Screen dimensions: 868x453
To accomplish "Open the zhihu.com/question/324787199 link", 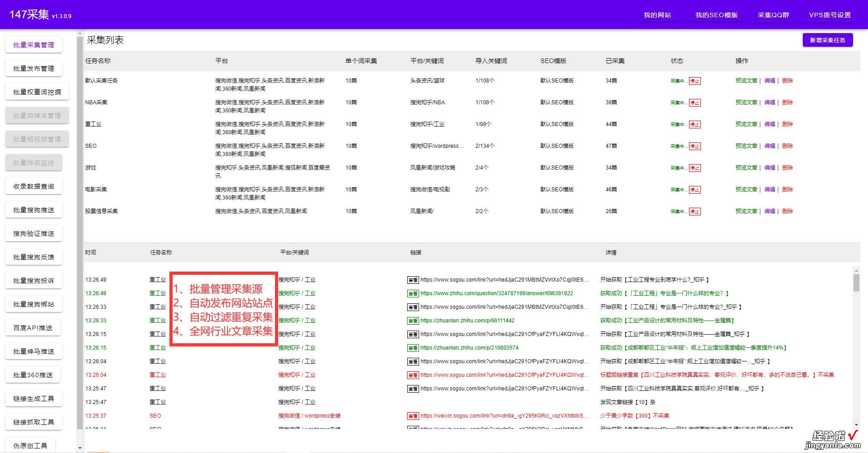I will pos(497,293).
